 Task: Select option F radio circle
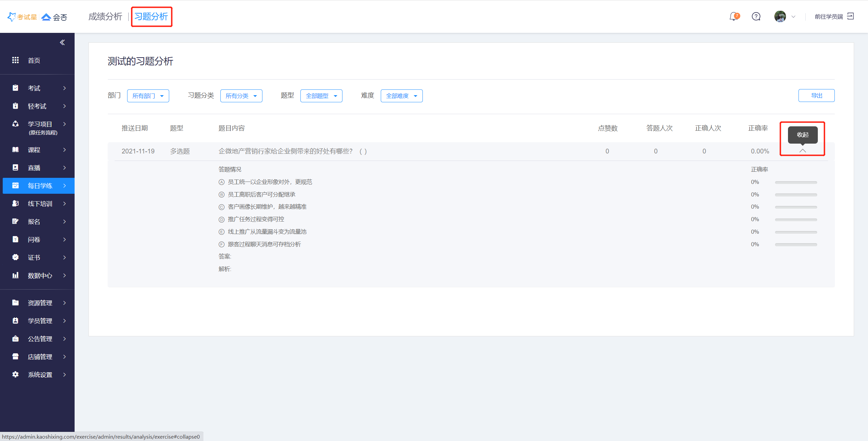click(221, 244)
